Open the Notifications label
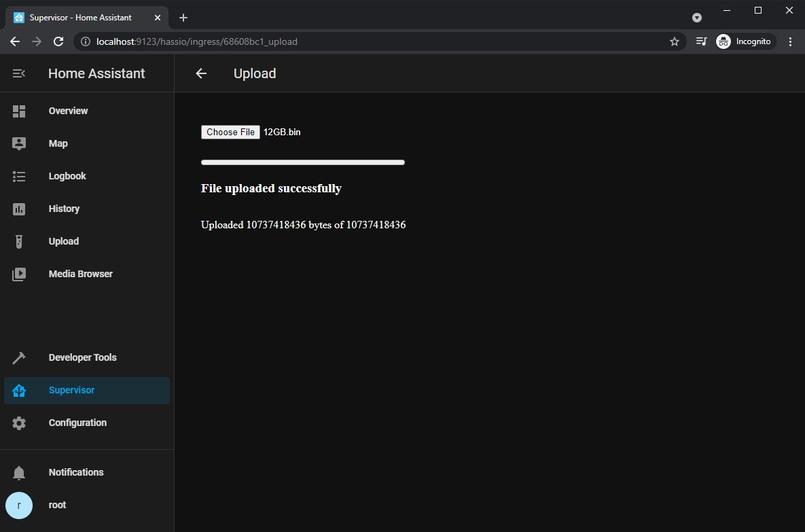Viewport: 805px width, 532px height. point(76,472)
